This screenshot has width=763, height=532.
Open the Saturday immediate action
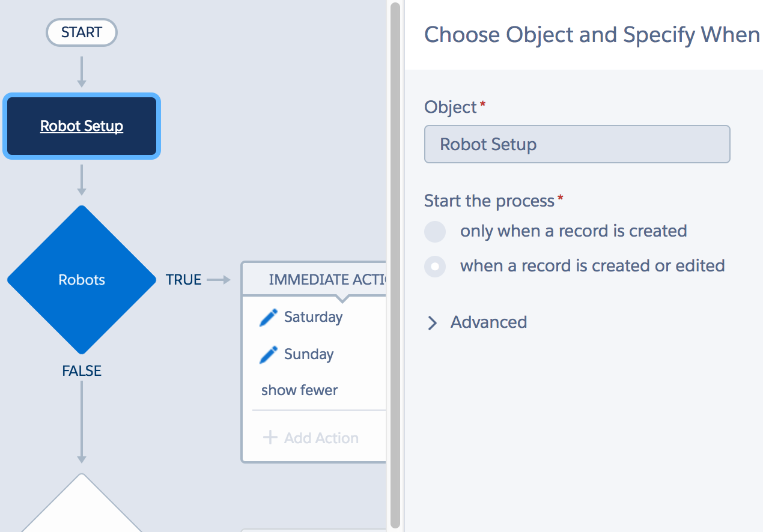tap(313, 317)
